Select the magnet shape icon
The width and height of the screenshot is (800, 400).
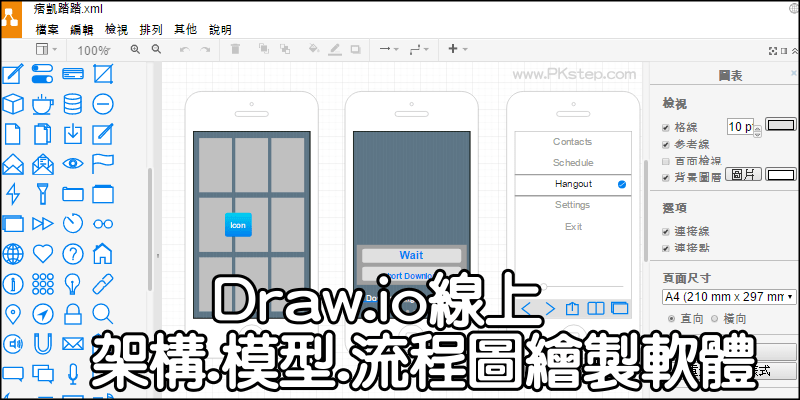(43, 343)
